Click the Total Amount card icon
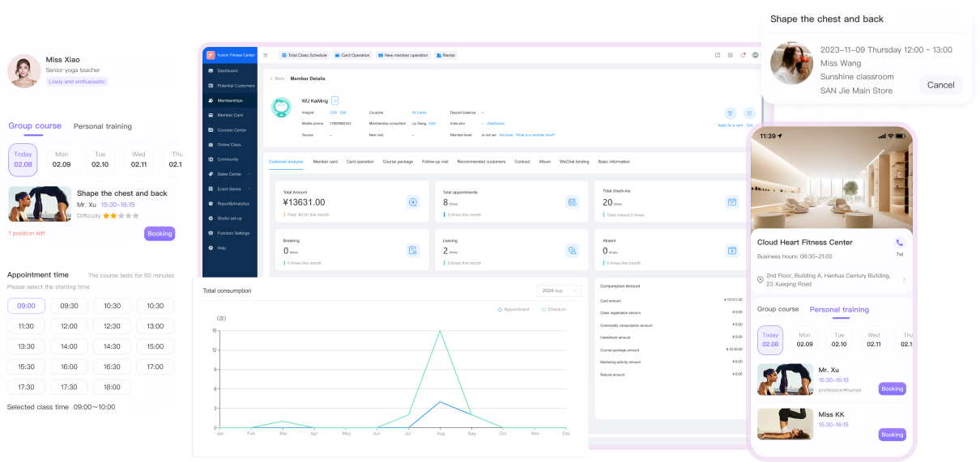 pos(413,202)
